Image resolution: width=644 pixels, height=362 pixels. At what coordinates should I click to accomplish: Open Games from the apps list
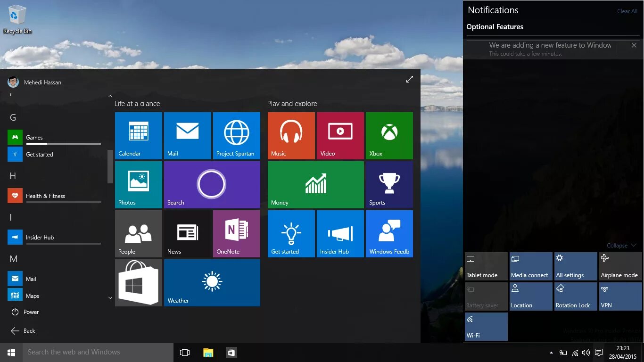click(54, 138)
